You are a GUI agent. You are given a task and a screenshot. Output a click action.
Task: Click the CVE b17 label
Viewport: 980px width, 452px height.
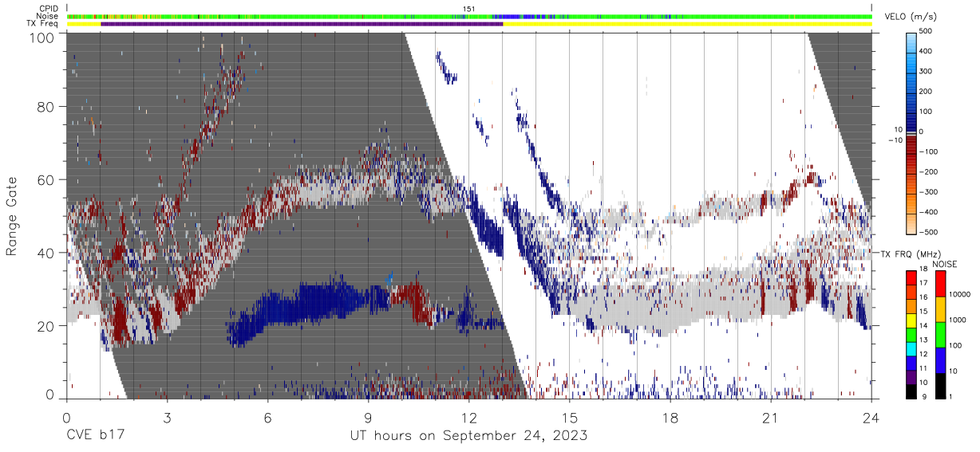tap(96, 436)
